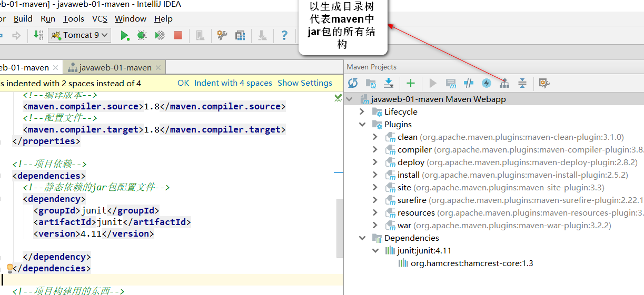Open IDE settings wrench icon in toolbar

tap(222, 35)
